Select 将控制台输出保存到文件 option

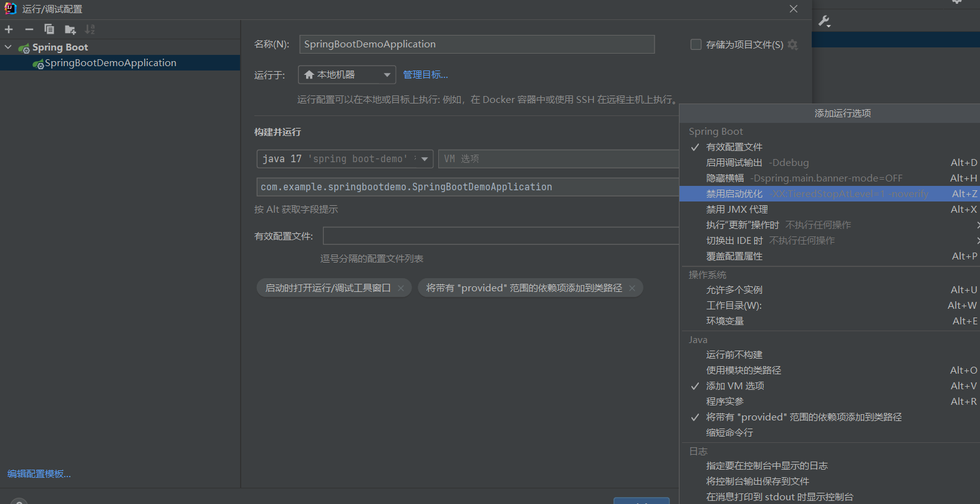pos(829,482)
